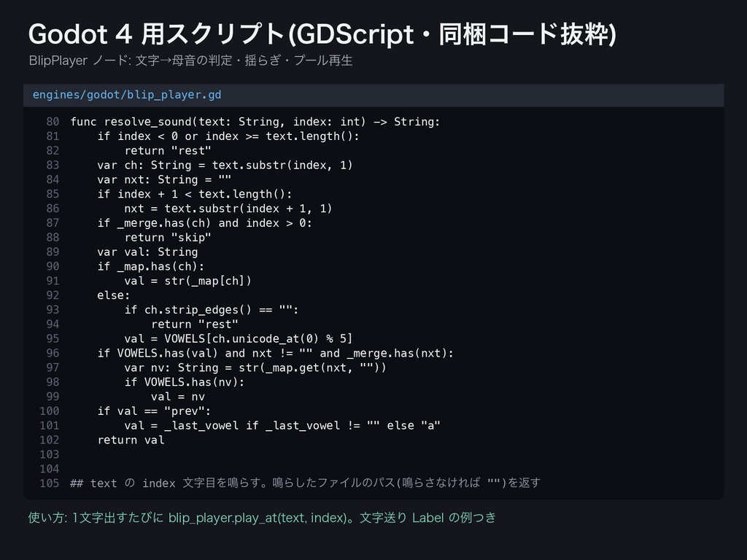Viewport: 747px width, 560px height.
Task: Click the "else:" line 92
Action: 113,295
